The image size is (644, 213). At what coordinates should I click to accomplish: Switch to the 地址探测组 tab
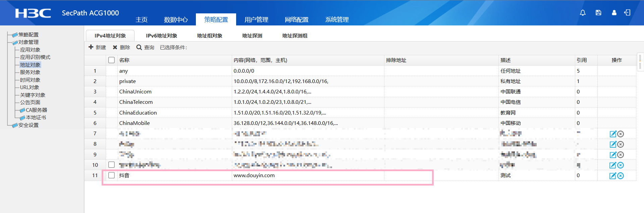point(295,36)
